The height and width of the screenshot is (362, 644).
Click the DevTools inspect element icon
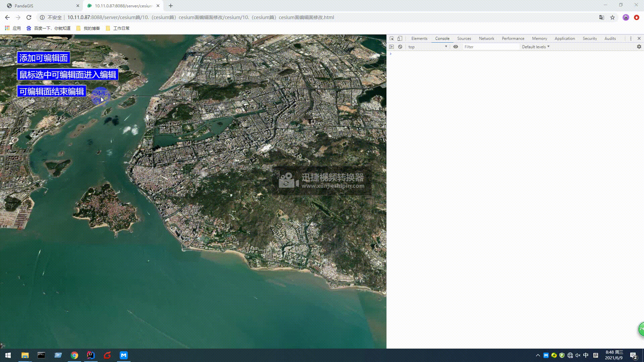click(x=391, y=39)
